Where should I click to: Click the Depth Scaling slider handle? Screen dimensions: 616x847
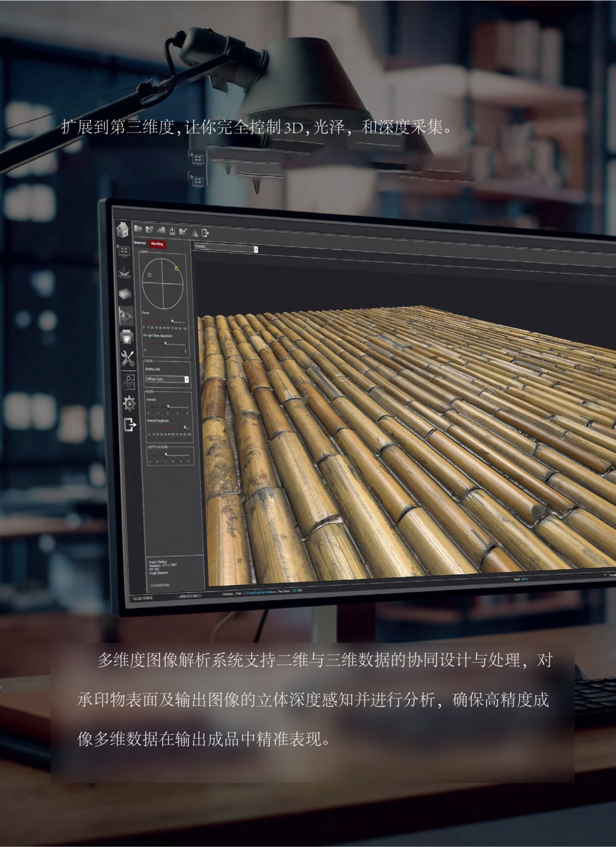pos(166,454)
